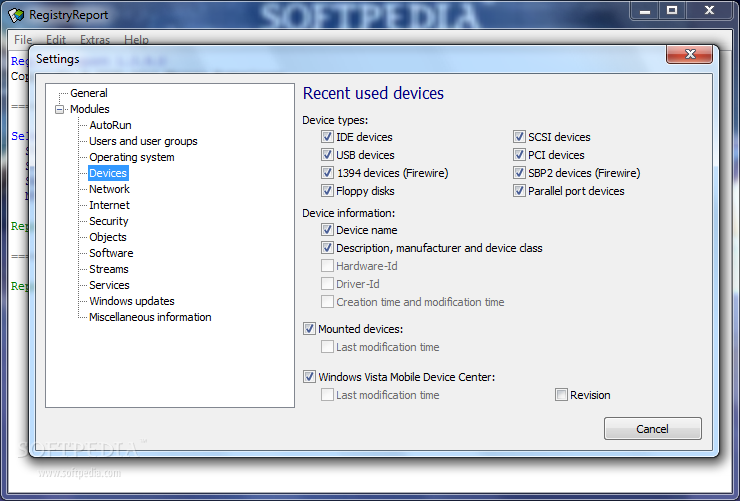Image resolution: width=740 pixels, height=501 pixels.
Task: Toggle SCSI devices checkbox
Action: point(519,137)
